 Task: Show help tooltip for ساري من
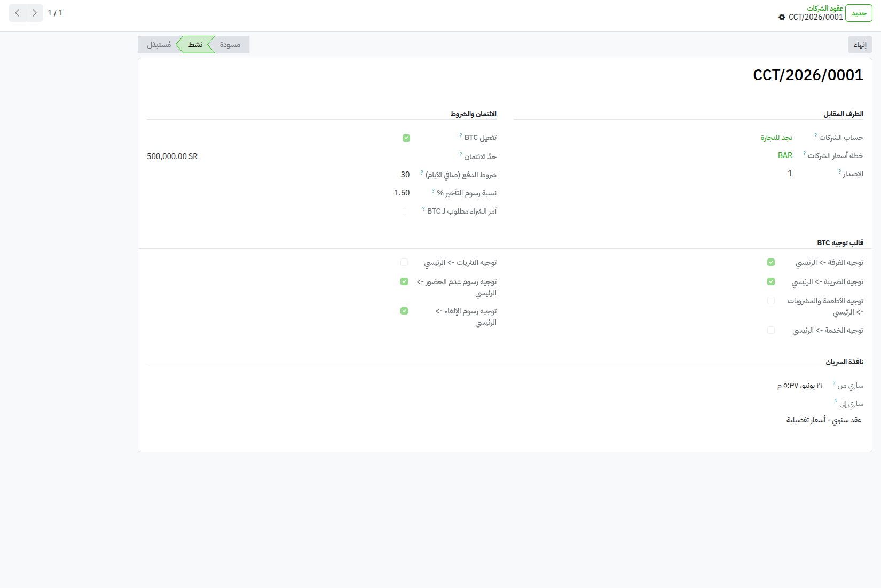point(834,383)
